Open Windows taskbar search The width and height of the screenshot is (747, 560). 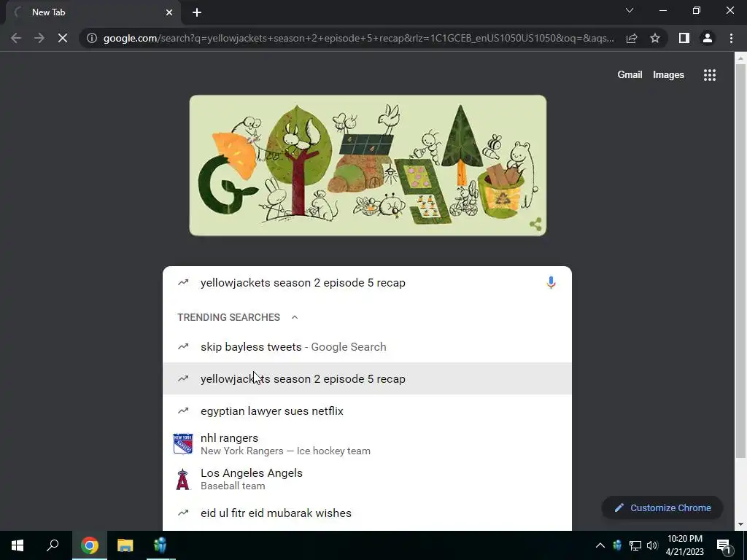click(x=53, y=545)
